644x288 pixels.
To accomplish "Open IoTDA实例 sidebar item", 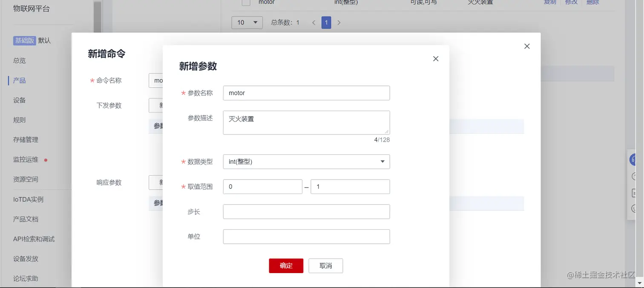I will coord(28,199).
